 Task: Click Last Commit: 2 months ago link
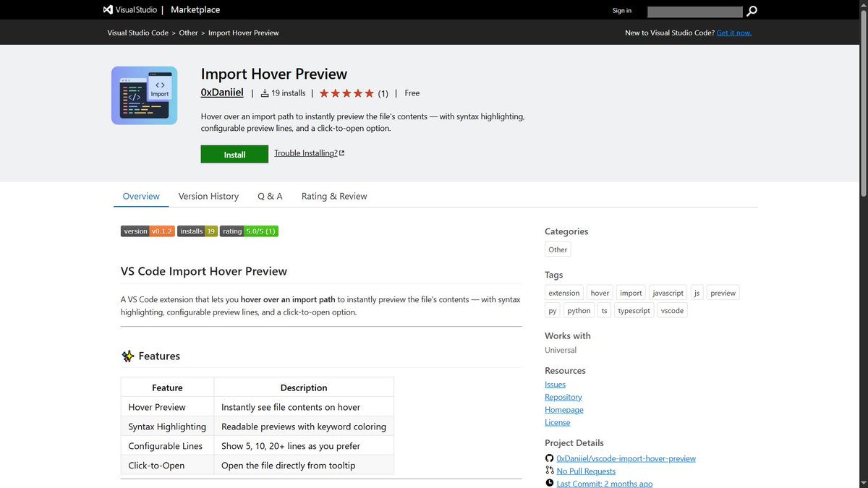point(605,484)
